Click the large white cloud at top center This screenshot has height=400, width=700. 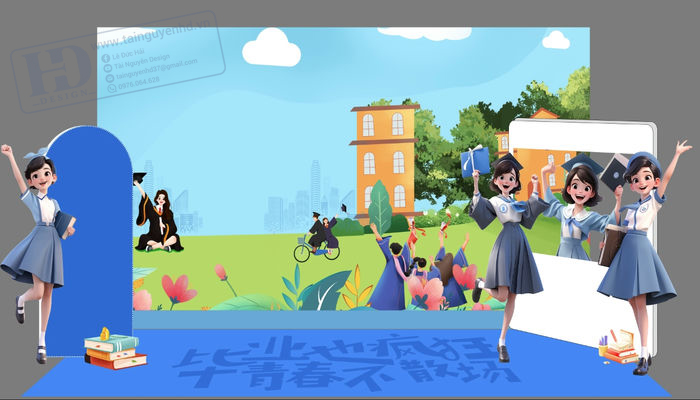pyautogui.click(x=271, y=47)
